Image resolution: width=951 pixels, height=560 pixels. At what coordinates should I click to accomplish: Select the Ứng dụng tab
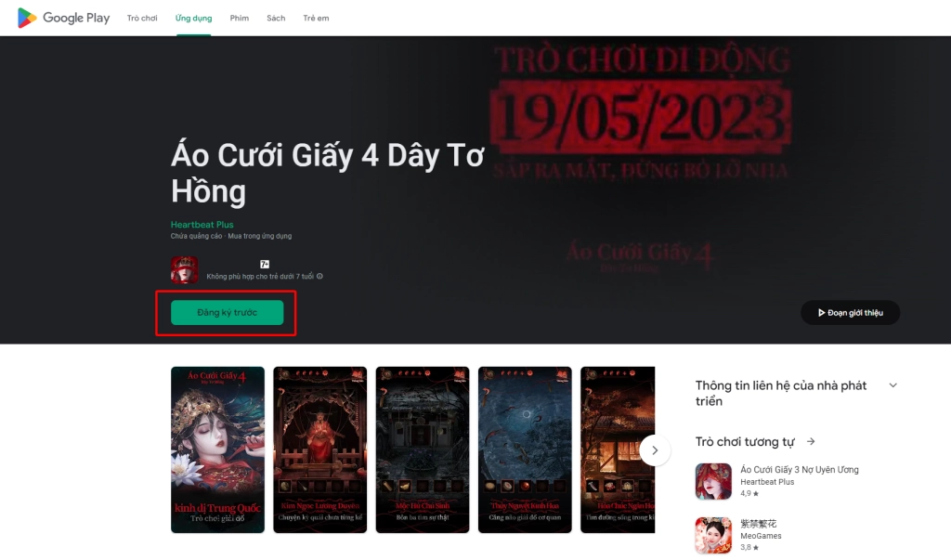click(193, 19)
